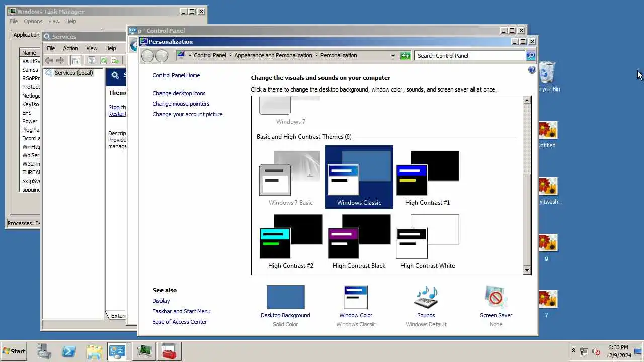This screenshot has width=644, height=362.
Task: Open File menu in Services window
Action: (x=51, y=48)
